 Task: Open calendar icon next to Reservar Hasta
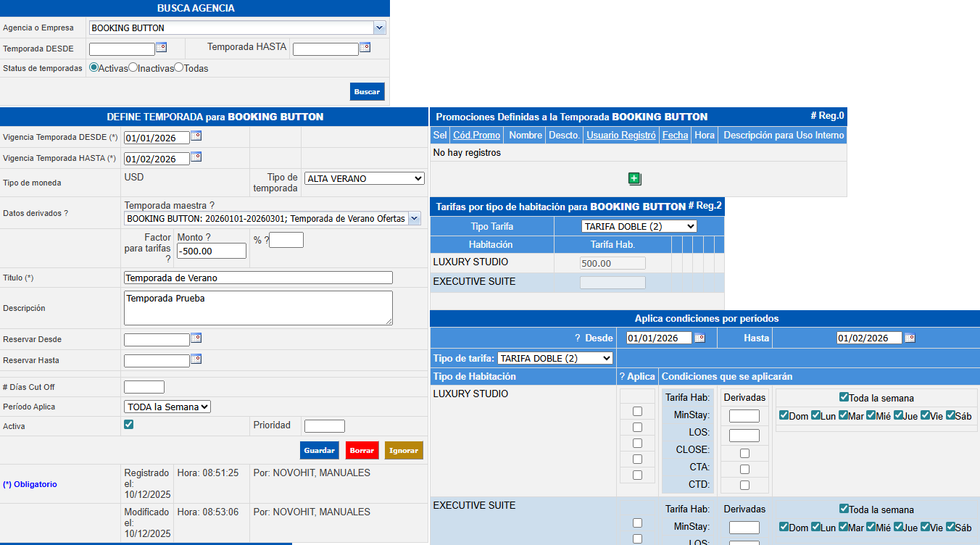click(196, 359)
